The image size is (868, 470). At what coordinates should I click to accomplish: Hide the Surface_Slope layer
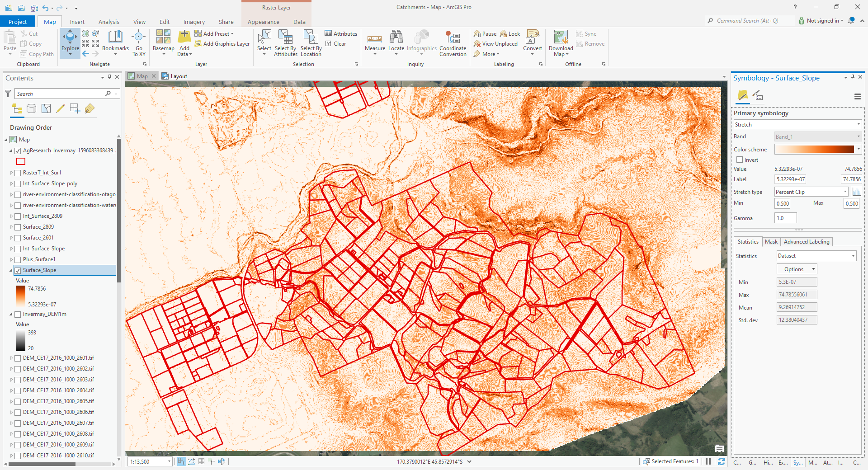coord(18,270)
